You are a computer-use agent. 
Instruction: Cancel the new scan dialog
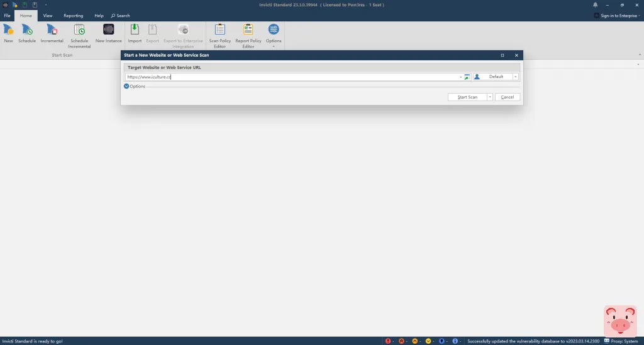508,97
